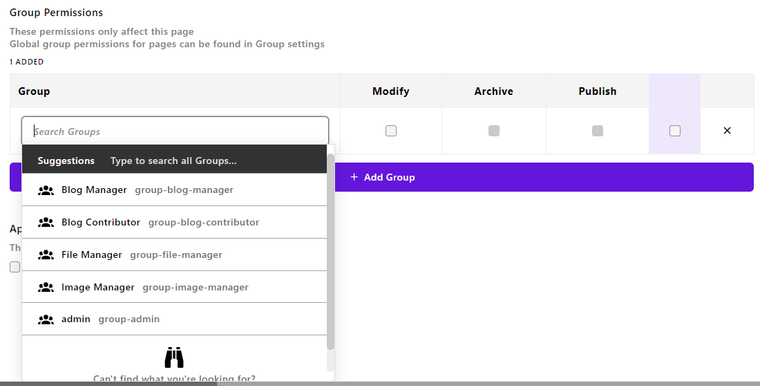
Task: Pick the admin group-admin option
Action: pyautogui.click(x=174, y=319)
